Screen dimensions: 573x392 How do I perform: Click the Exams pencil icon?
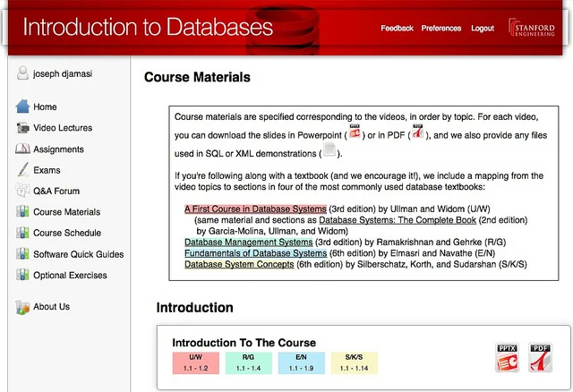[x=22, y=170]
